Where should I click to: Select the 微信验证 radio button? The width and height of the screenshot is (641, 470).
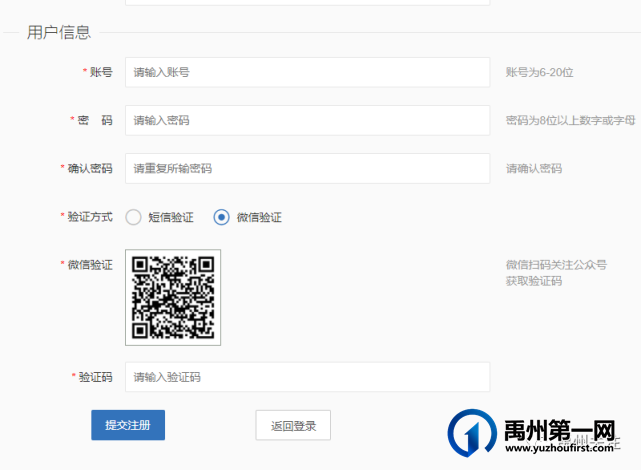coord(222,217)
